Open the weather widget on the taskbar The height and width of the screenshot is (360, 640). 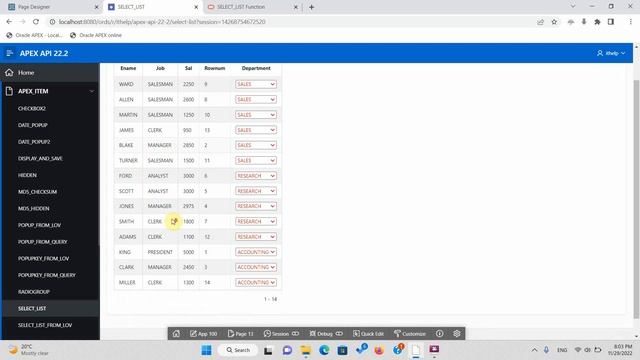coord(29,350)
